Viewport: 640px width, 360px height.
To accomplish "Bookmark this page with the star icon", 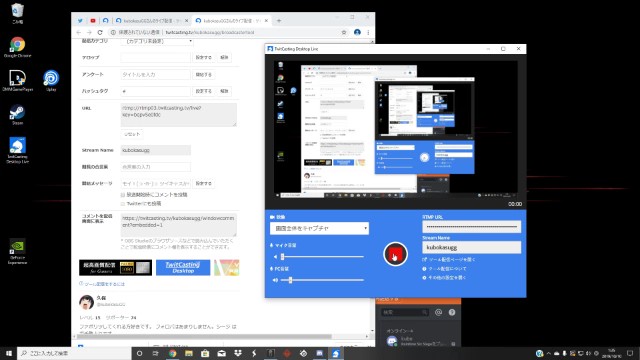I will click(x=344, y=32).
